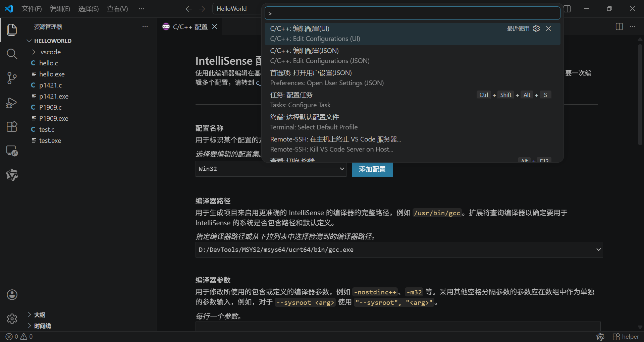Open the Source Control view icon
The height and width of the screenshot is (342, 644).
[x=12, y=78]
